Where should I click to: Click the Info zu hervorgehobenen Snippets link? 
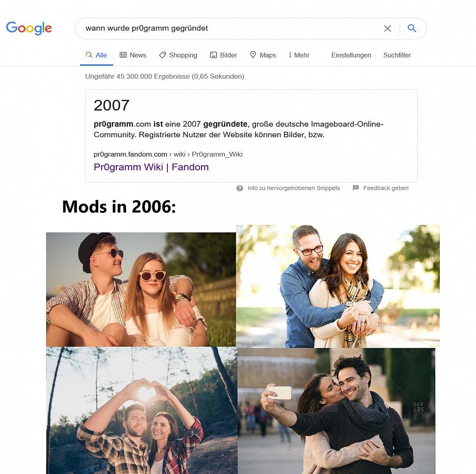point(294,188)
